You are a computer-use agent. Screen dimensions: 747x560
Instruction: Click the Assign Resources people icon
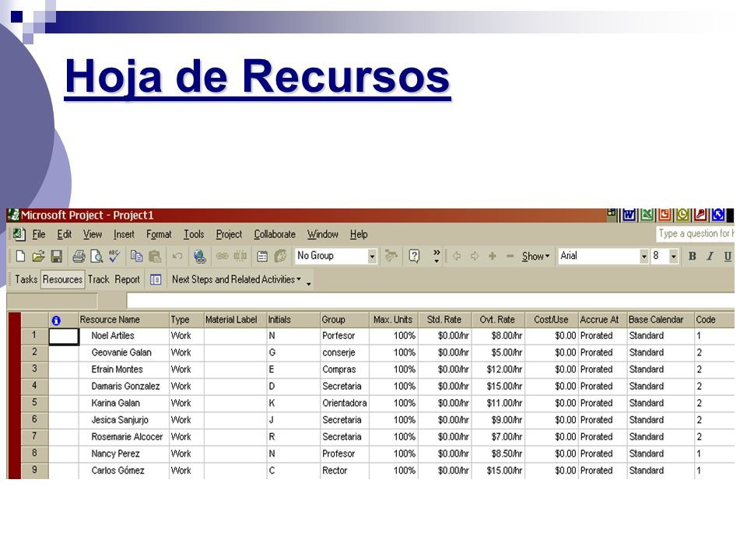tap(281, 256)
